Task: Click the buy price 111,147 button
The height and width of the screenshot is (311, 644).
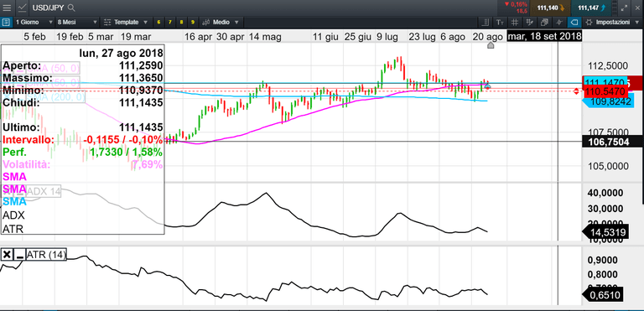Action: 592,8
